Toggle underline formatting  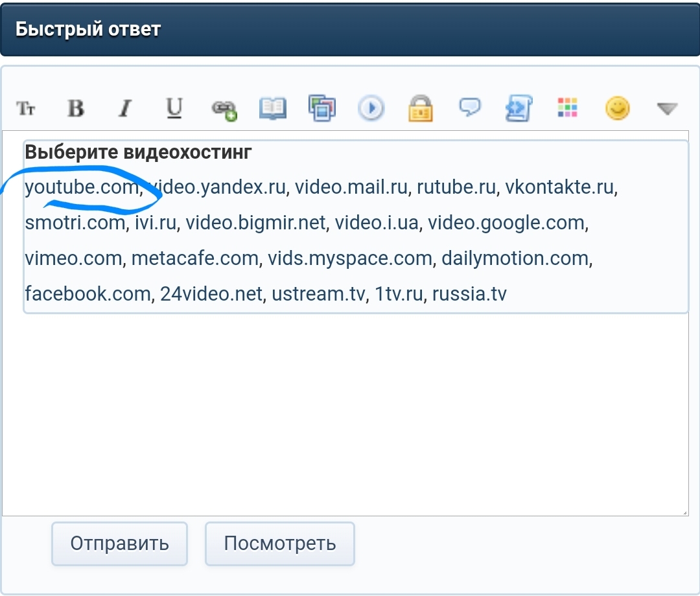click(x=174, y=108)
